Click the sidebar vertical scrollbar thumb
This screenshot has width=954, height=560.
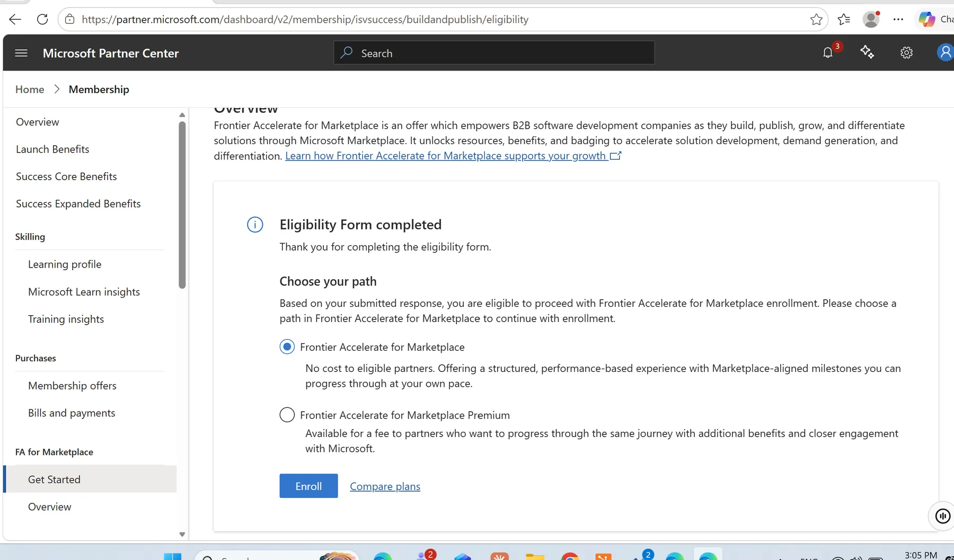coord(182,205)
